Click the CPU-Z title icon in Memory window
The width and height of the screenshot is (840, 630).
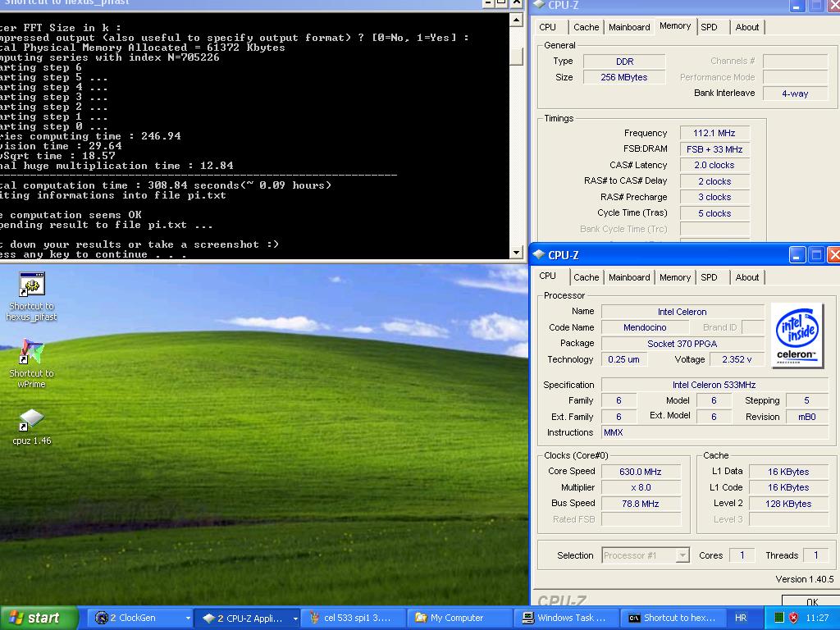[538, 5]
